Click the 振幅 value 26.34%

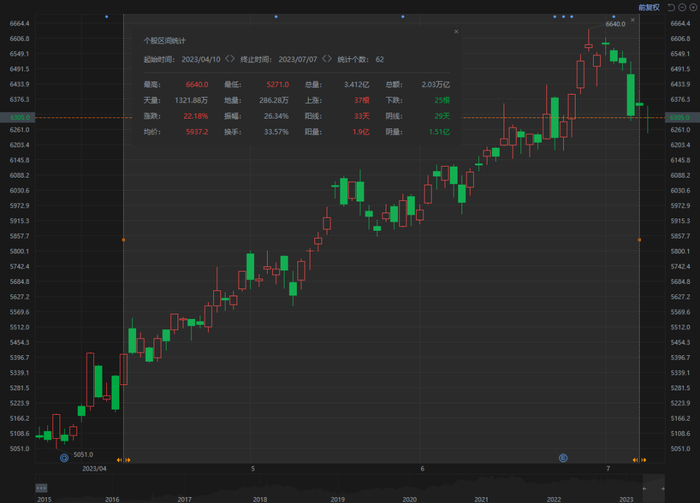click(276, 116)
